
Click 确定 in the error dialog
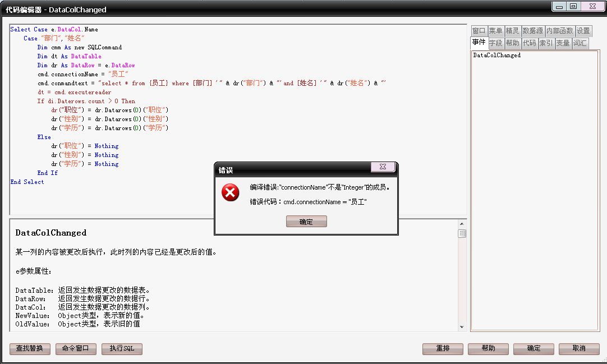tap(306, 222)
